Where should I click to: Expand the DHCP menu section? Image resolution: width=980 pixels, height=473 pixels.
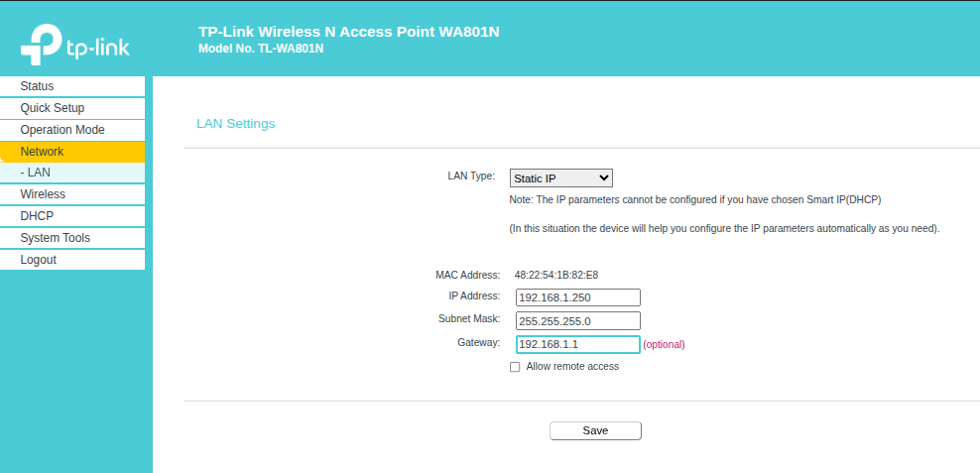(x=72, y=216)
